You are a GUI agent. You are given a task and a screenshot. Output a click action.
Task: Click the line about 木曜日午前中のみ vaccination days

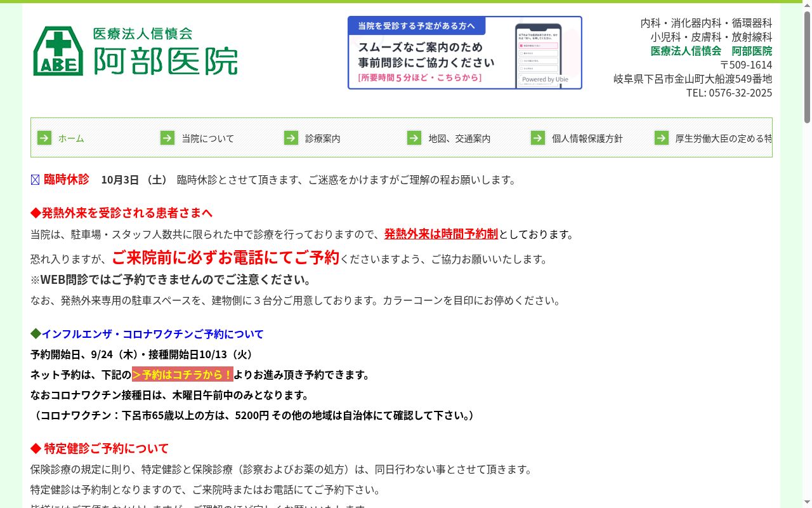click(170, 395)
